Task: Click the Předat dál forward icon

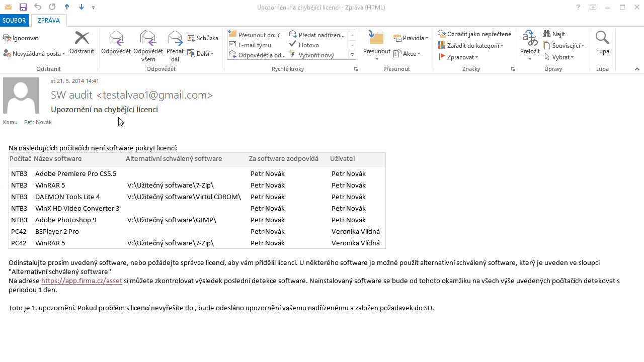Action: coord(175,39)
